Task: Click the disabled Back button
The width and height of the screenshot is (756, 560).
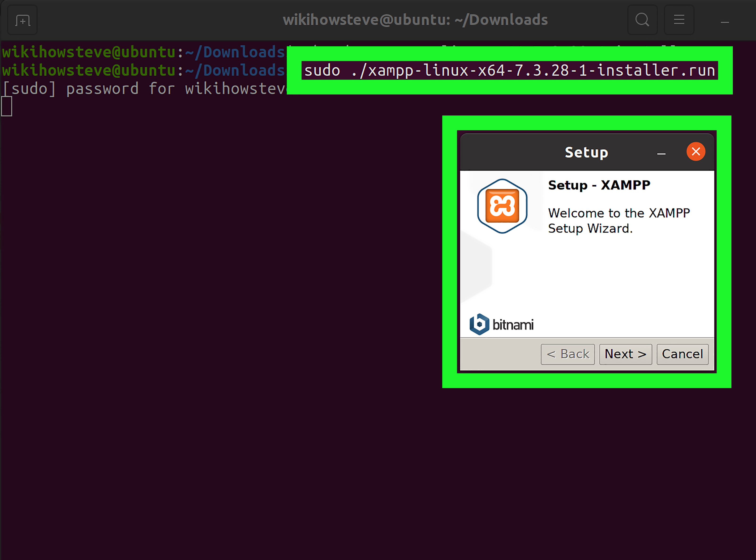Action: coord(568,354)
